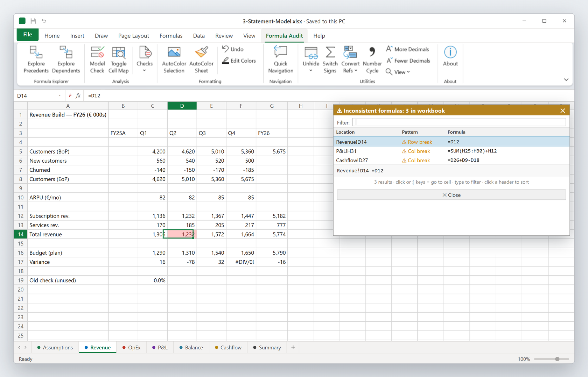Collapse the ribbon with the chevron
588x377 pixels.
pos(566,80)
